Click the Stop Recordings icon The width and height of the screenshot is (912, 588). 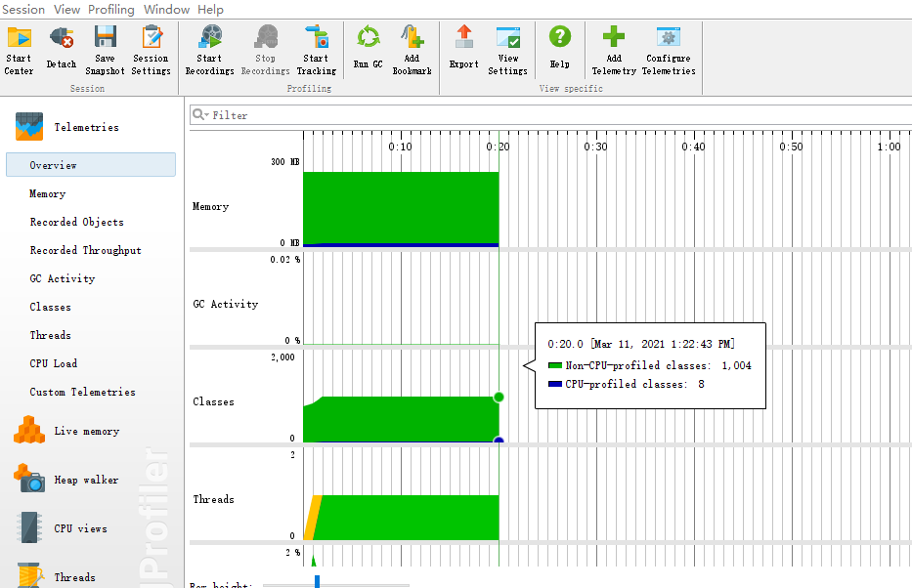click(x=267, y=36)
